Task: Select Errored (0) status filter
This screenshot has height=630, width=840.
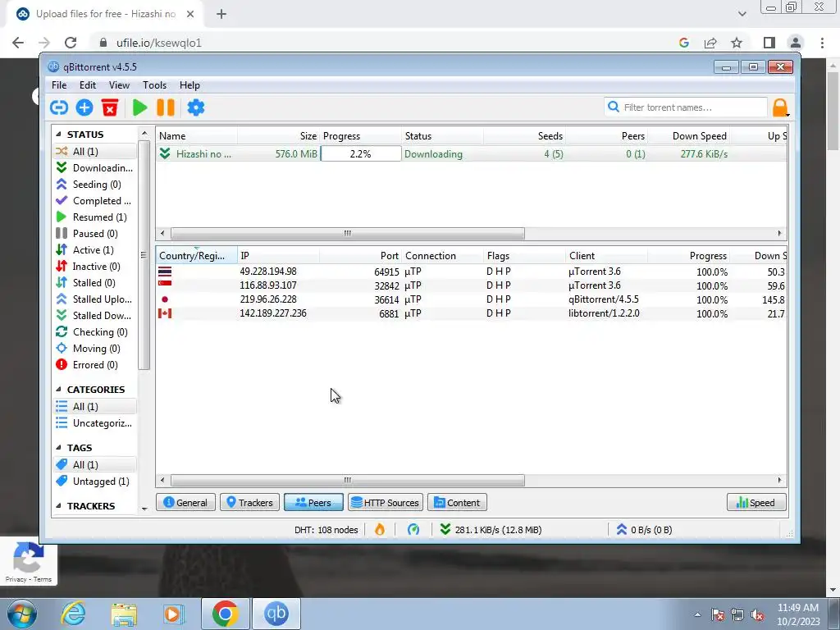Action: 94,365
